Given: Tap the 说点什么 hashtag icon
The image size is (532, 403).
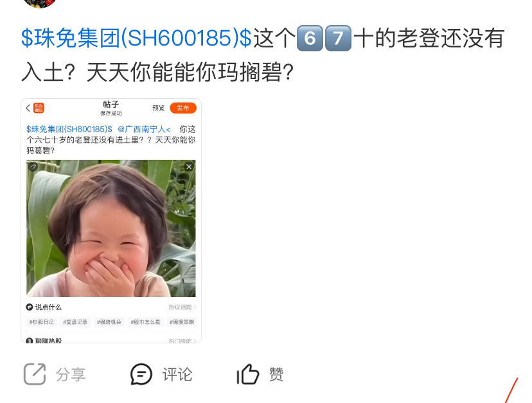Looking at the screenshot, I should [30, 307].
